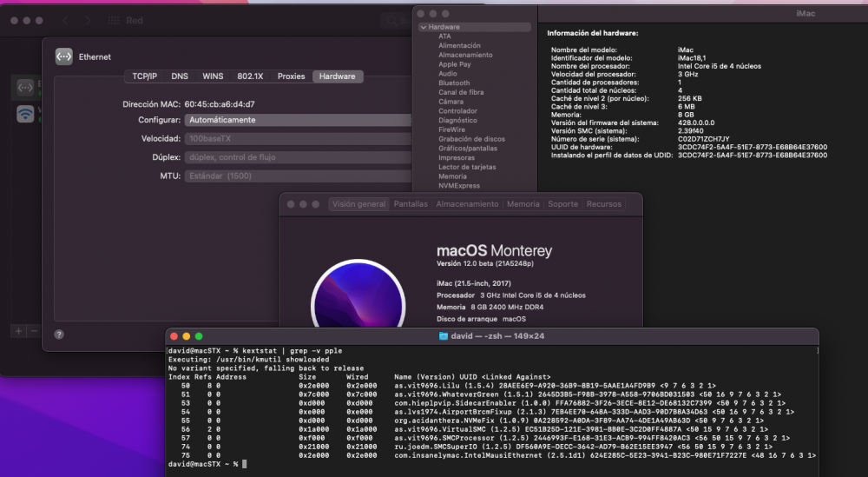Open the grid of all preferences
Viewport: 868px width, 477px height.
(114, 21)
